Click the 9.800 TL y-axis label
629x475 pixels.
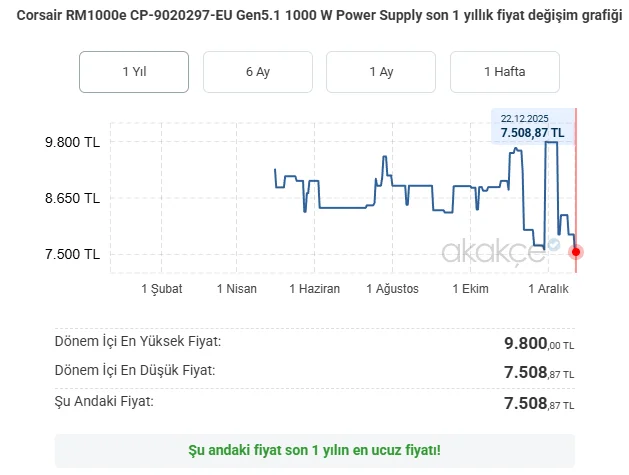pos(72,142)
